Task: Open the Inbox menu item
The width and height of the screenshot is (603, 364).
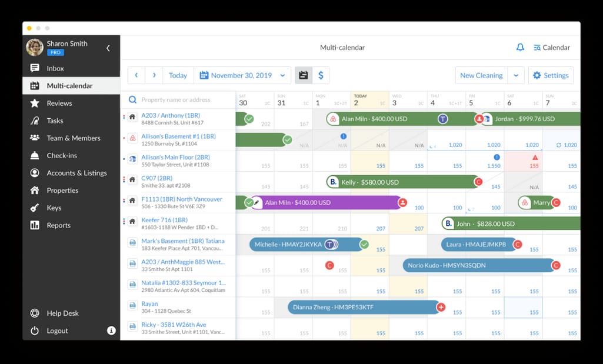Action: click(x=71, y=68)
